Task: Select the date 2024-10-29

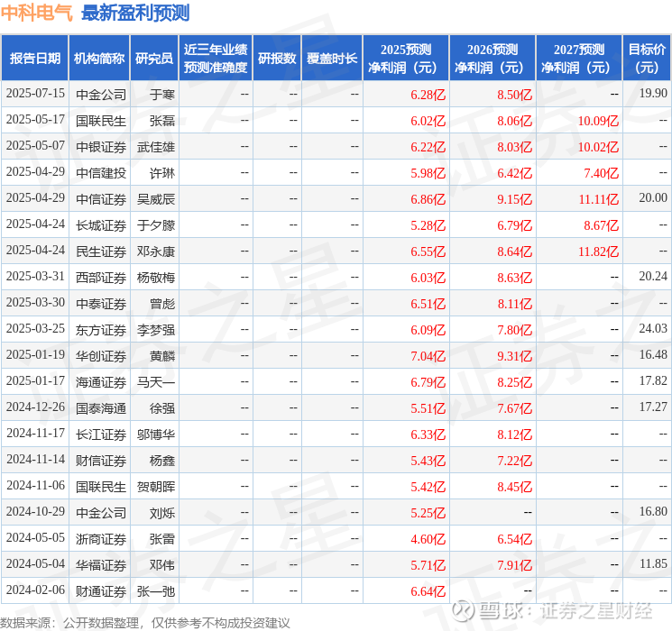Action: (35, 511)
